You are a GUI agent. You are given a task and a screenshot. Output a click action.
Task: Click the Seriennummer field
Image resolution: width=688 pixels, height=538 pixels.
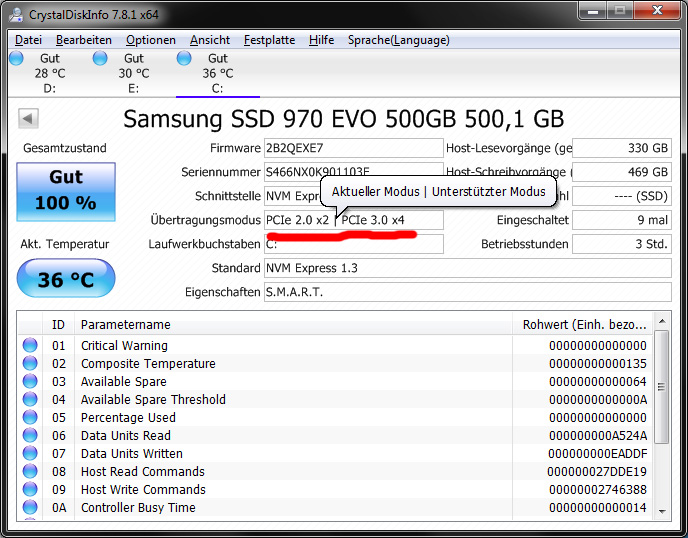tap(354, 172)
